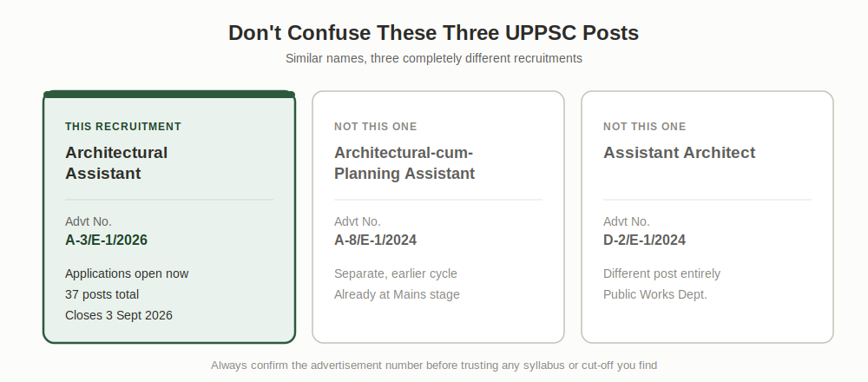Click the Closes 3 Sept 2026 line
Viewport: 868px width, 382px height.
pyautogui.click(x=118, y=315)
